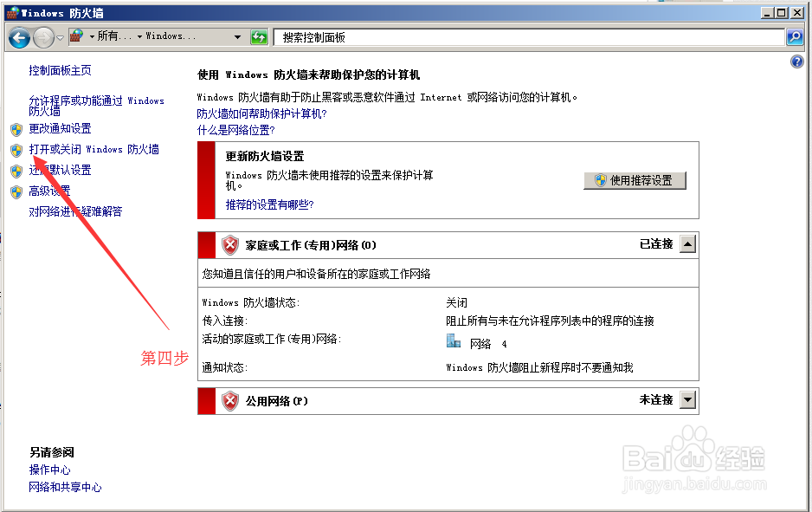Open 高级设置 link
This screenshot has height=512, width=812.
(x=49, y=191)
